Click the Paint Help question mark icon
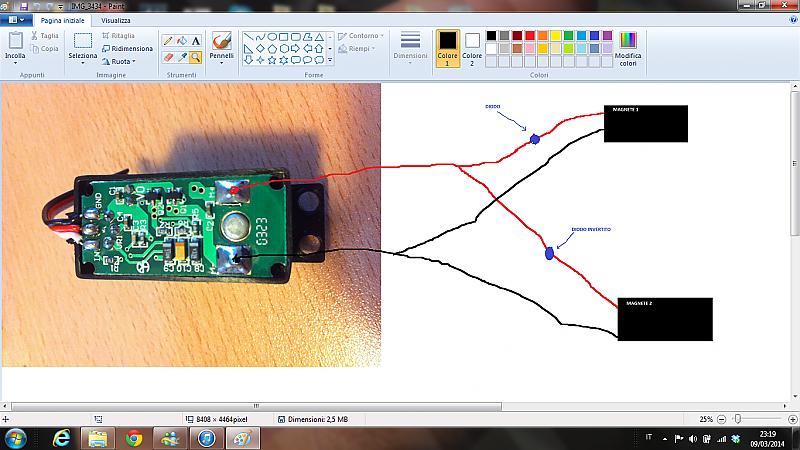The width and height of the screenshot is (800, 450). (x=791, y=19)
